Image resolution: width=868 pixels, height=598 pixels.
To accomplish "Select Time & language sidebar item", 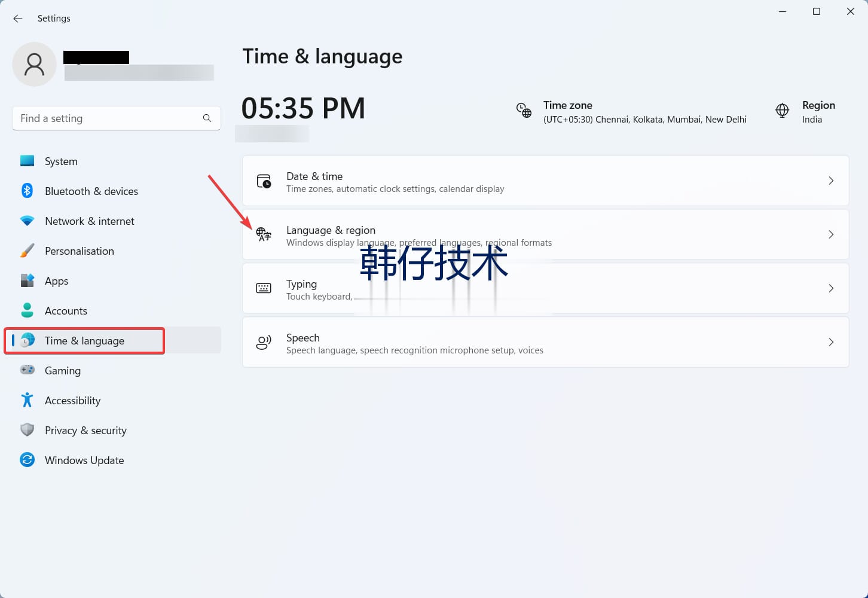I will tap(117, 340).
